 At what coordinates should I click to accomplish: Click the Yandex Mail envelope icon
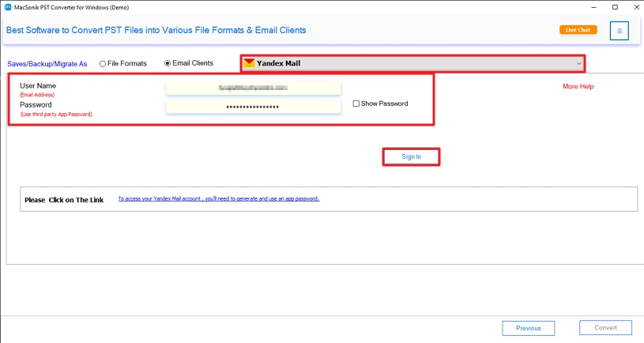click(x=249, y=63)
